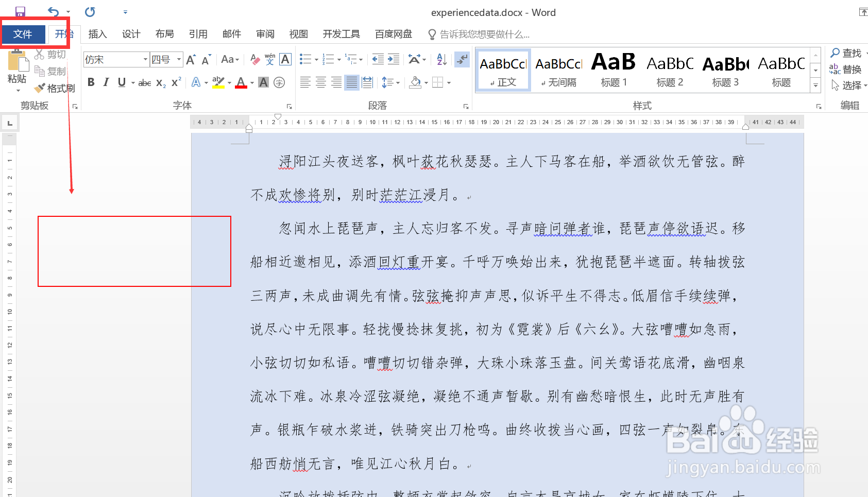Click the Character Border icon

[285, 60]
